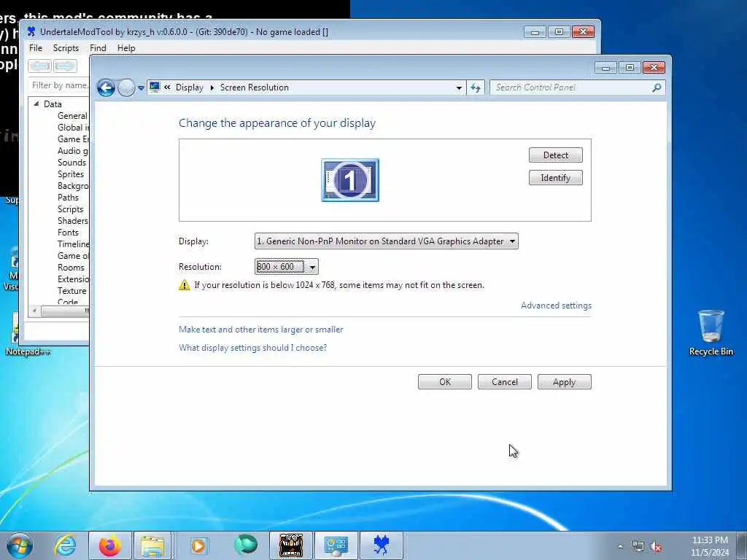The height and width of the screenshot is (560, 747).
Task: Click 'Screen Resolution' breadcrumb in address bar
Action: [x=255, y=87]
